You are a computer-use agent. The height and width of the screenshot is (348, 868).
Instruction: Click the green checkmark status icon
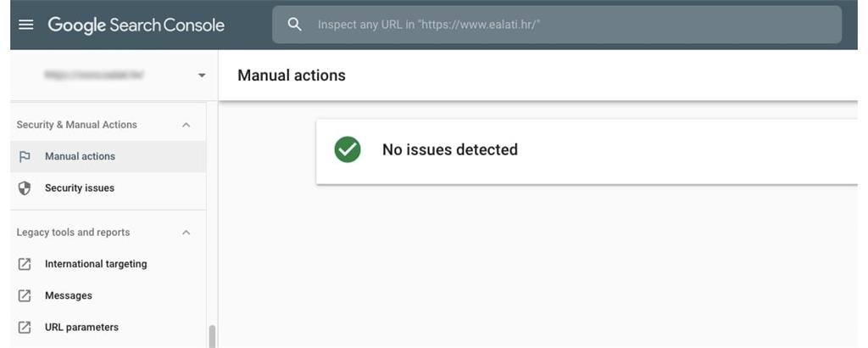pos(348,149)
